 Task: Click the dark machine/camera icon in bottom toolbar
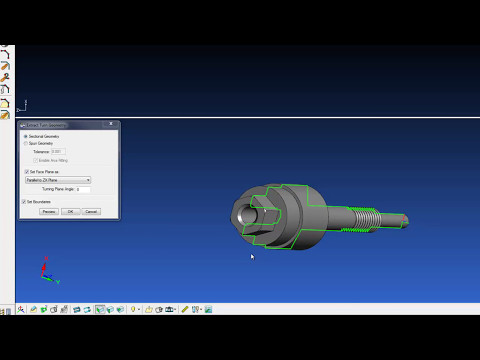coord(169,309)
